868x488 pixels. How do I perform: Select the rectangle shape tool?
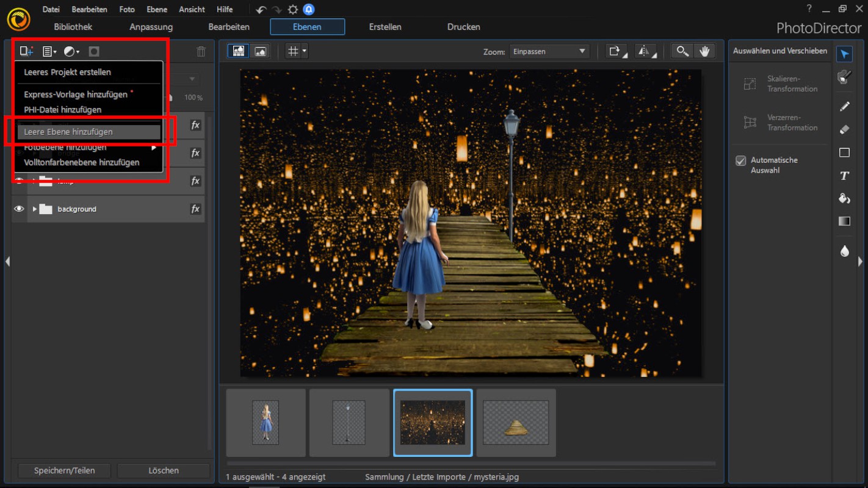click(845, 152)
